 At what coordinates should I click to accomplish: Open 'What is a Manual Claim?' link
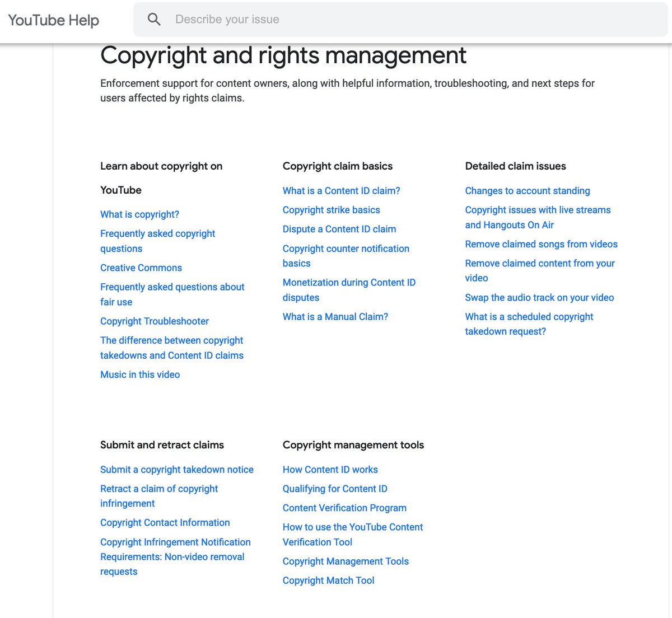pyautogui.click(x=335, y=317)
